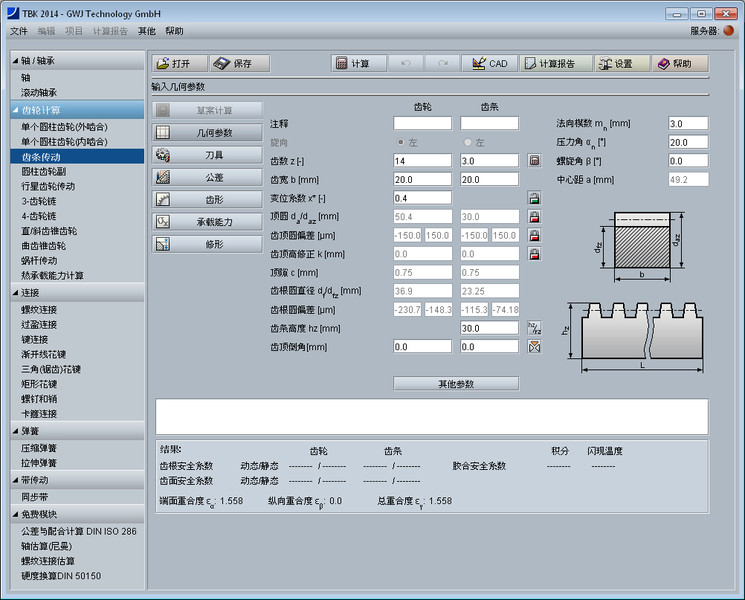Expand the 轴 / 轴承 sidebar section
745x600 pixels.
click(16, 60)
